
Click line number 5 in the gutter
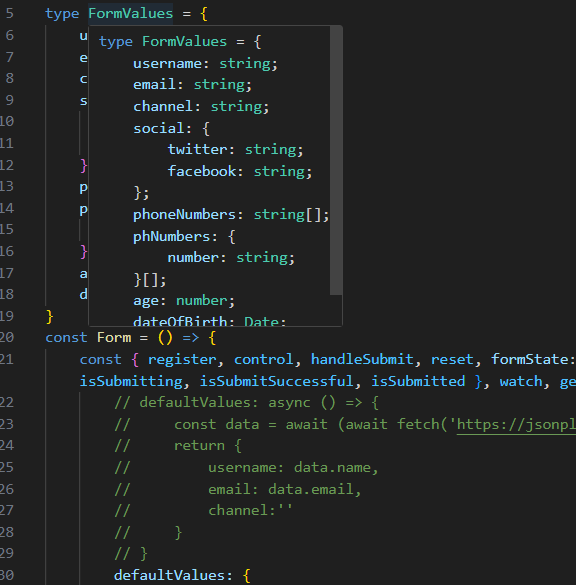9,13
